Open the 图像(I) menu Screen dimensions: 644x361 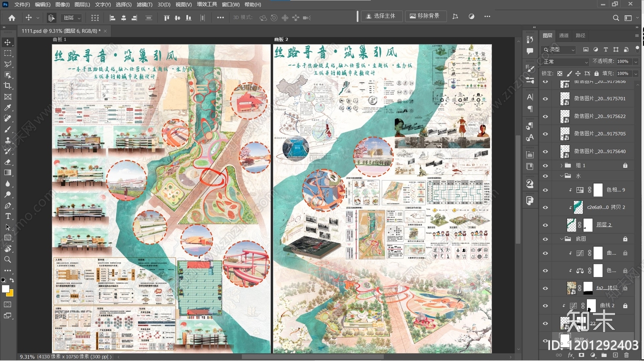[62, 4]
